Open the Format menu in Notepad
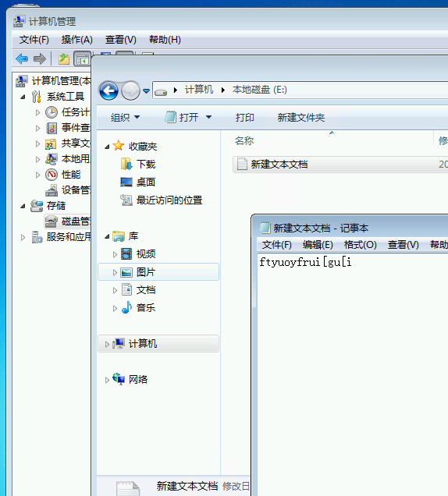The width and height of the screenshot is (448, 496). click(361, 245)
